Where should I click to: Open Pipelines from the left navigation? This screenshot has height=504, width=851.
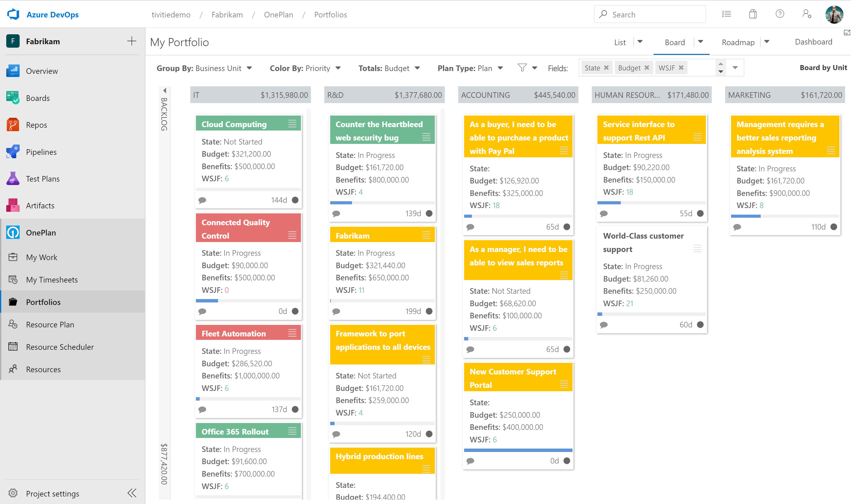click(x=13, y=151)
